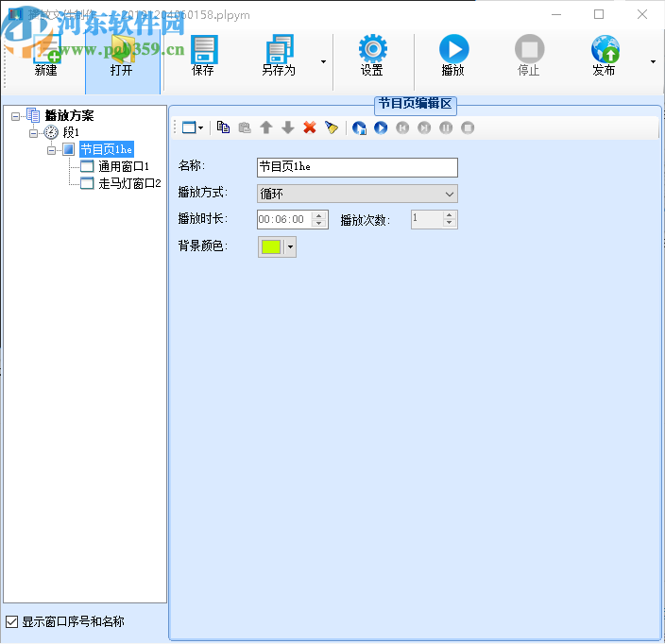Collapse the 段1 tree node
This screenshot has width=665, height=644.
33,133
